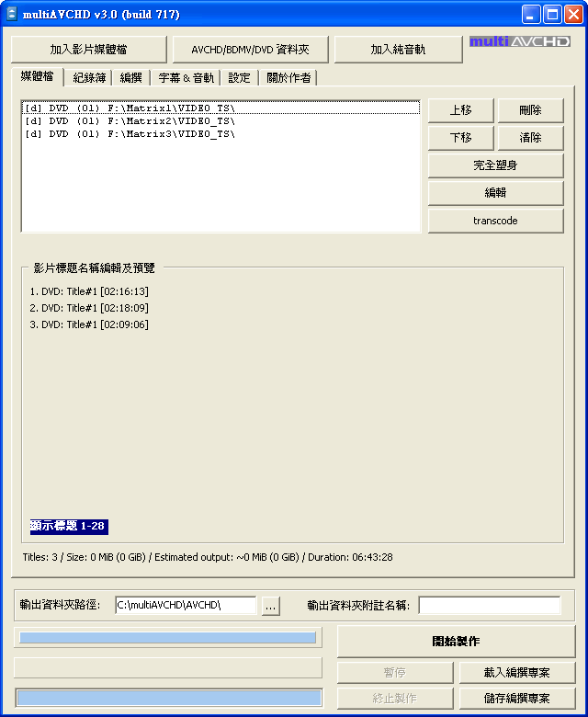Click the 刪除 button

coord(530,110)
